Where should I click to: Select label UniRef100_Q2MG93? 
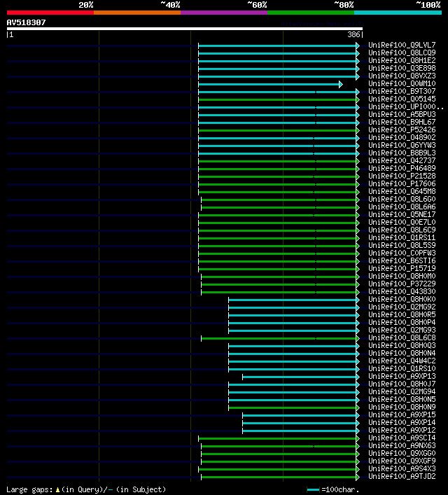pyautogui.click(x=402, y=330)
